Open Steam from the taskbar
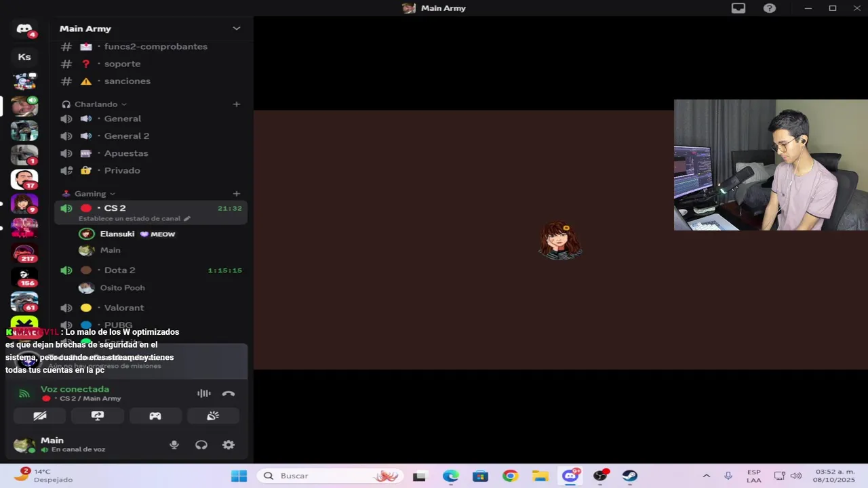Viewport: 868px width, 488px height. 630,476
